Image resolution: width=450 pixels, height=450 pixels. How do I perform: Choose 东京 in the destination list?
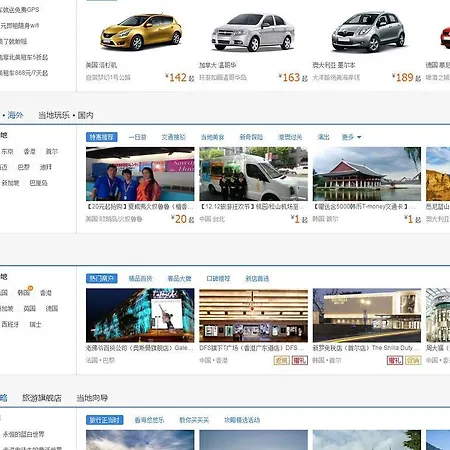point(7,151)
